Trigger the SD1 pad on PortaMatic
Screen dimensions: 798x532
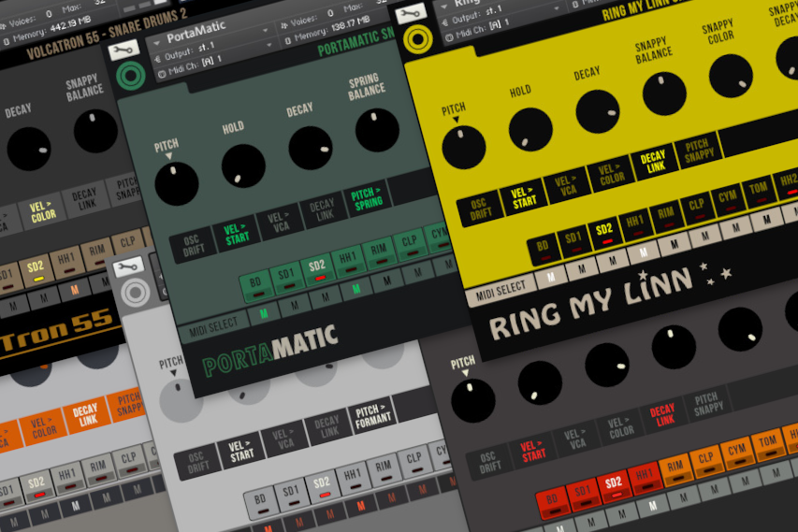(286, 278)
